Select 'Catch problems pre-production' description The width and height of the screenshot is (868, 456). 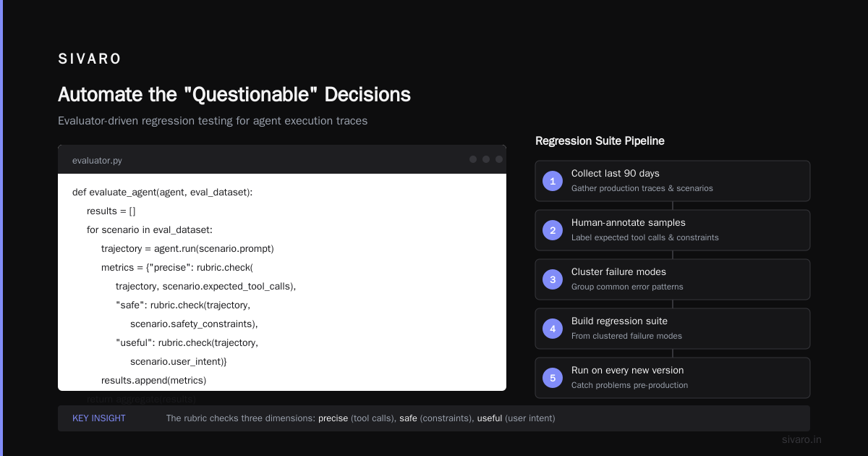pyautogui.click(x=629, y=385)
